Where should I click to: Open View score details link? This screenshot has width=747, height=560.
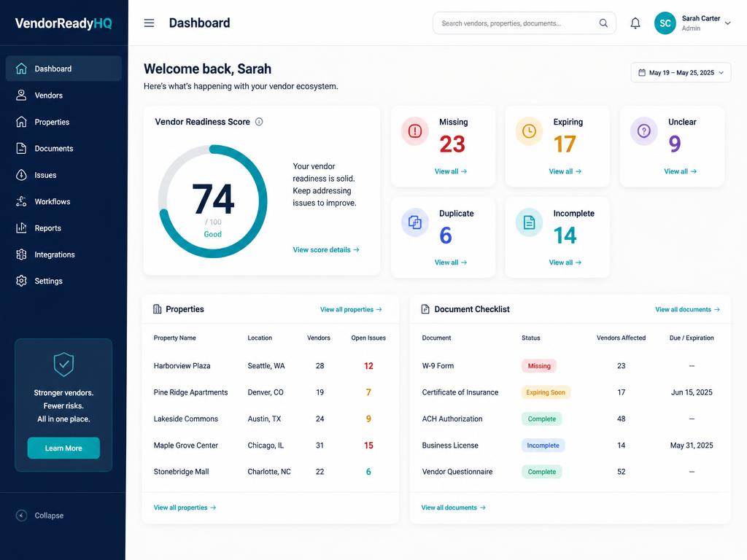tap(326, 249)
